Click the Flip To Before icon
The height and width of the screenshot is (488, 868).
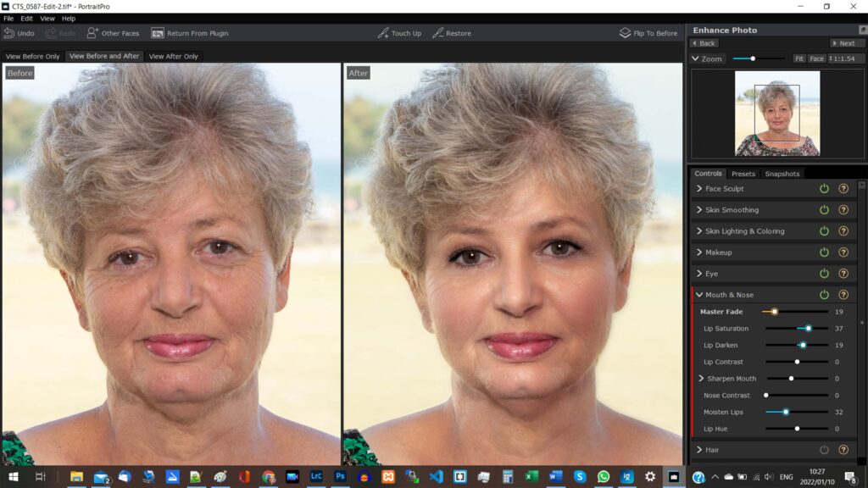pyautogui.click(x=626, y=33)
